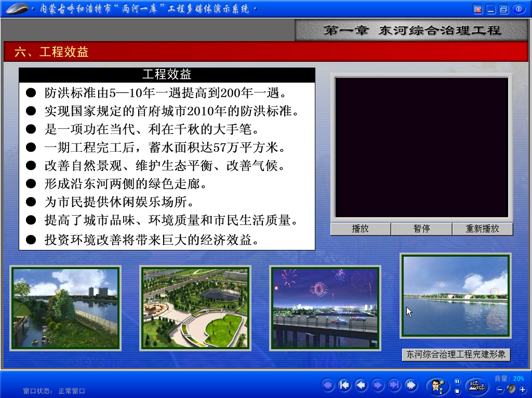Pause narration with the small pause icon
Viewport: 532px width, 398px height.
[x=457, y=381]
